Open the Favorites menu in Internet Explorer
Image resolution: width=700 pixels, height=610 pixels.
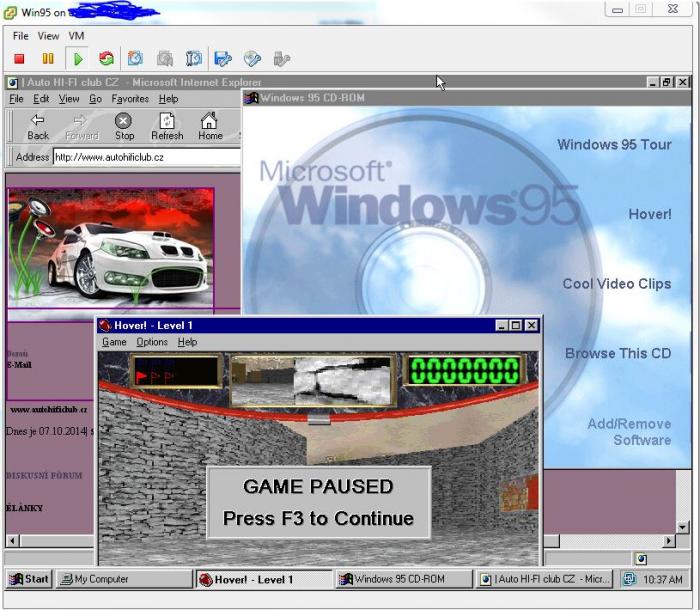pyautogui.click(x=130, y=99)
